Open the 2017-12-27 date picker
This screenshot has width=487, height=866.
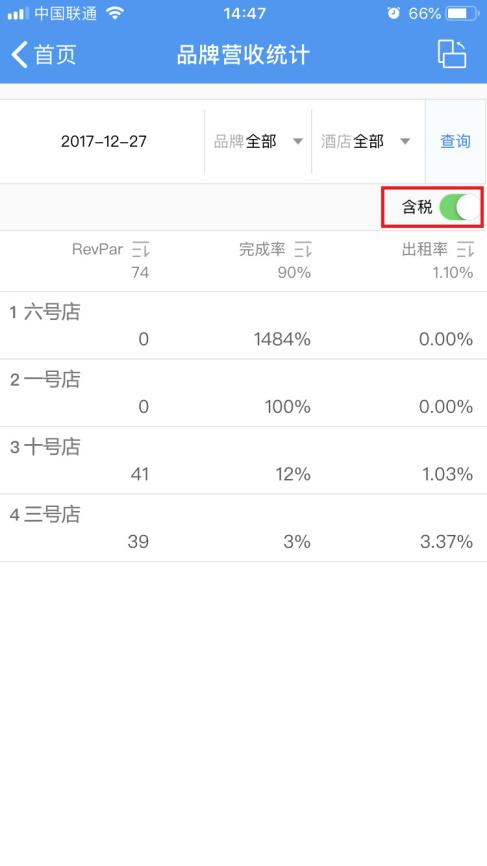(104, 141)
